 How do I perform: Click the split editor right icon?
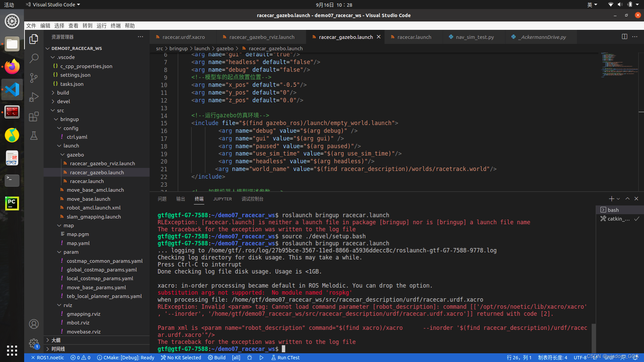(x=624, y=37)
